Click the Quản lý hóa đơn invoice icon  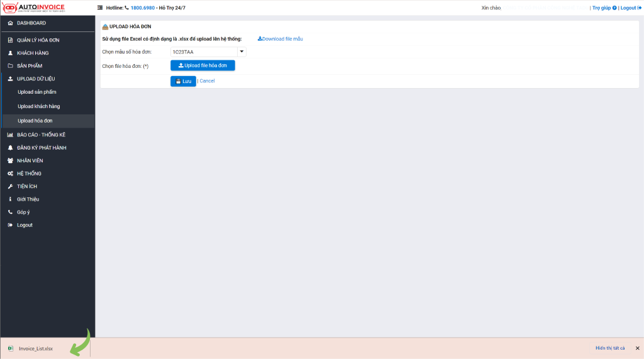coord(10,40)
